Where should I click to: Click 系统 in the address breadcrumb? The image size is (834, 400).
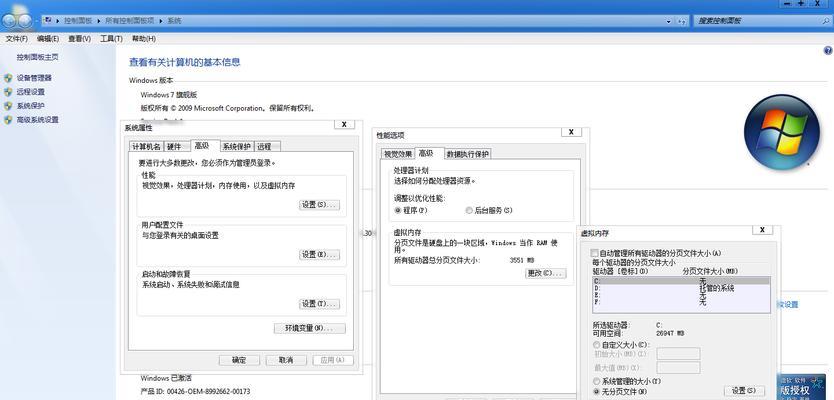[x=174, y=21]
